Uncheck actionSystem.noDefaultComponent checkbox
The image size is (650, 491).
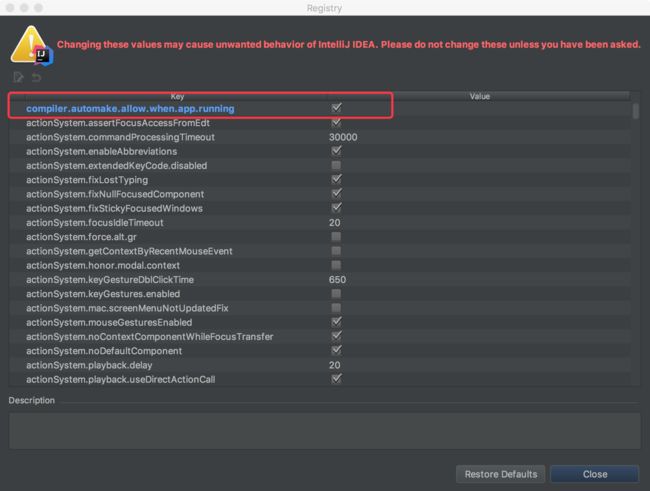[x=336, y=350]
